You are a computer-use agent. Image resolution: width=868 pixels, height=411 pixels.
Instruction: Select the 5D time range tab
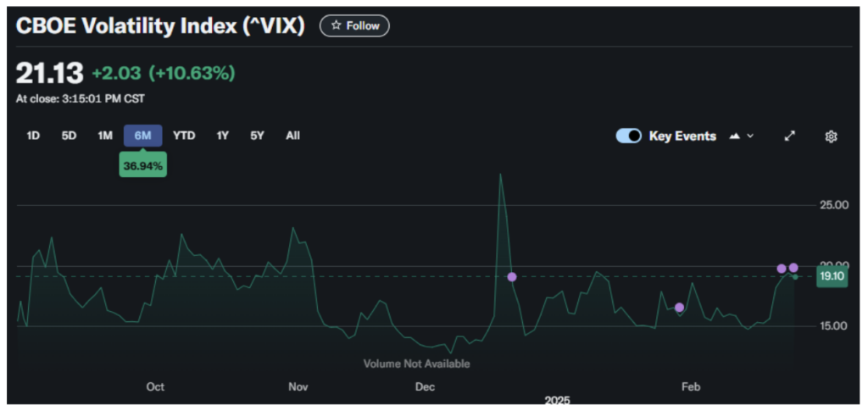pos(69,136)
